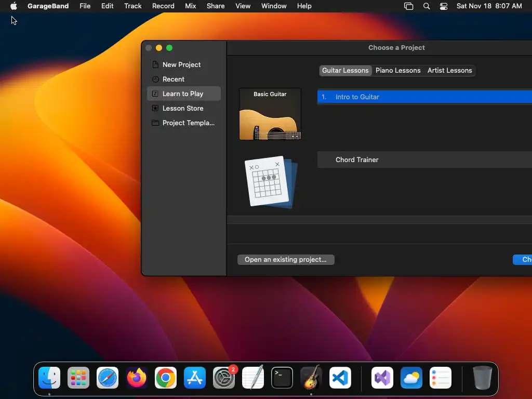
Task: Click the Project Templates folder icon
Action: [155, 123]
